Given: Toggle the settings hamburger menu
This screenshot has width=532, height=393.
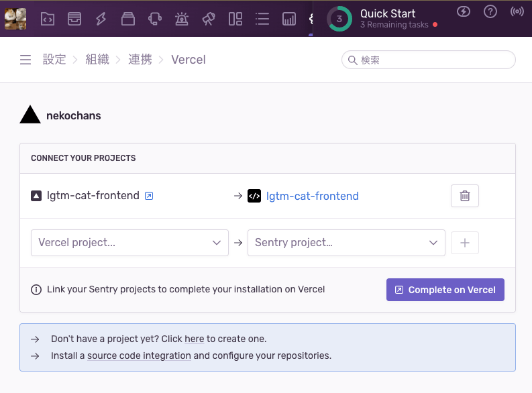Looking at the screenshot, I should pos(25,60).
